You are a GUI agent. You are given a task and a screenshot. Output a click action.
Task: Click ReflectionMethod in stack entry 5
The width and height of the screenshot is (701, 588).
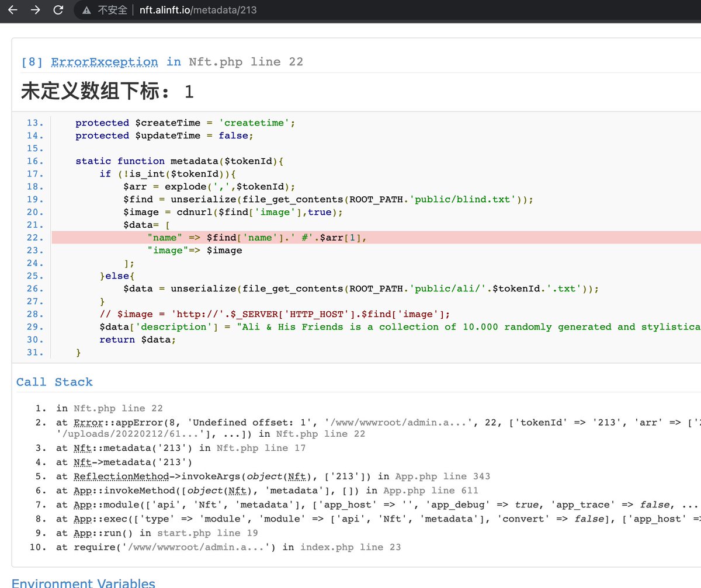[122, 476]
